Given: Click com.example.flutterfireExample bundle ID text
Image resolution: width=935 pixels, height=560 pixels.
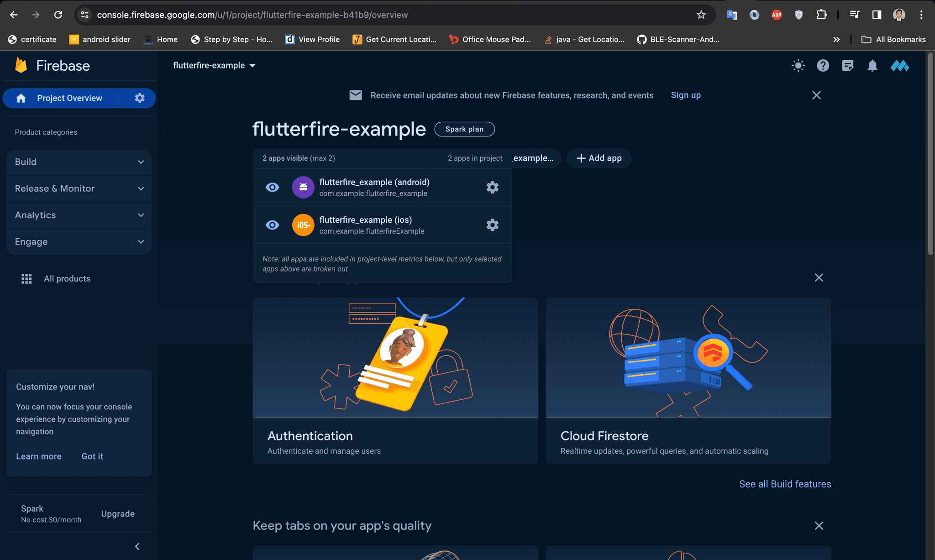Looking at the screenshot, I should point(372,231).
